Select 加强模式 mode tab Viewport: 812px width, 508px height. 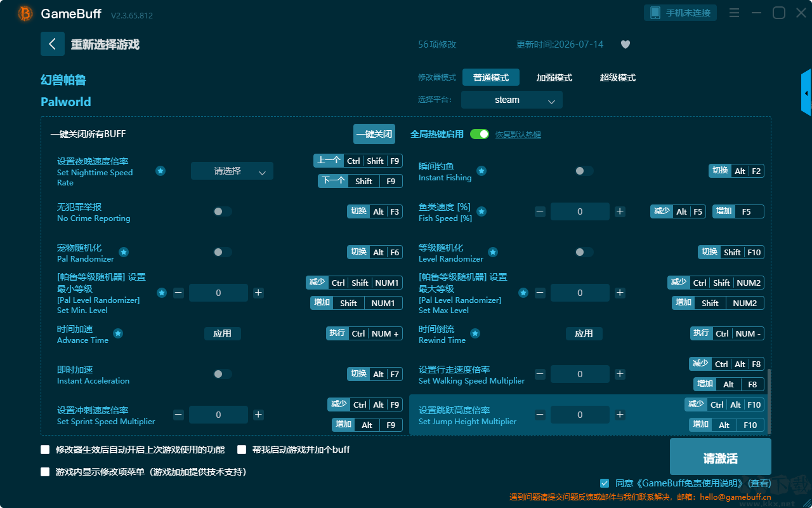point(554,77)
